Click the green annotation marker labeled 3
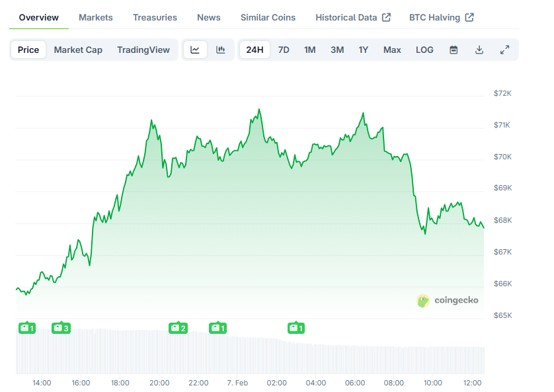This screenshot has height=392, width=554. pos(61,328)
